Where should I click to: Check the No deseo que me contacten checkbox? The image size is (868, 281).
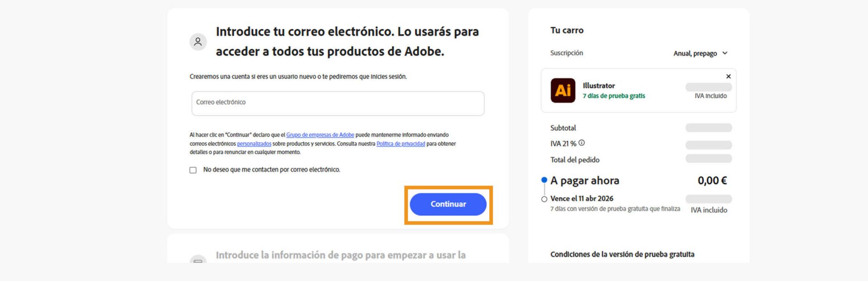pos(192,170)
